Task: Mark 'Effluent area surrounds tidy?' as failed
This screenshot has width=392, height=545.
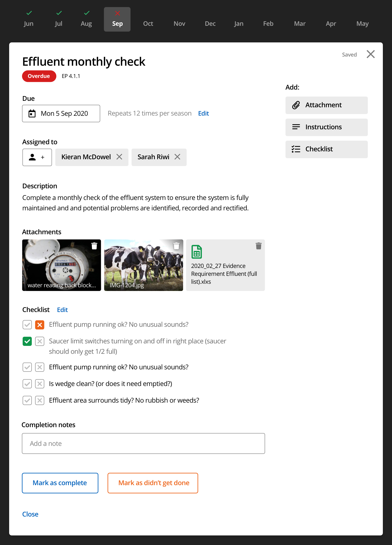Action: coord(40,400)
